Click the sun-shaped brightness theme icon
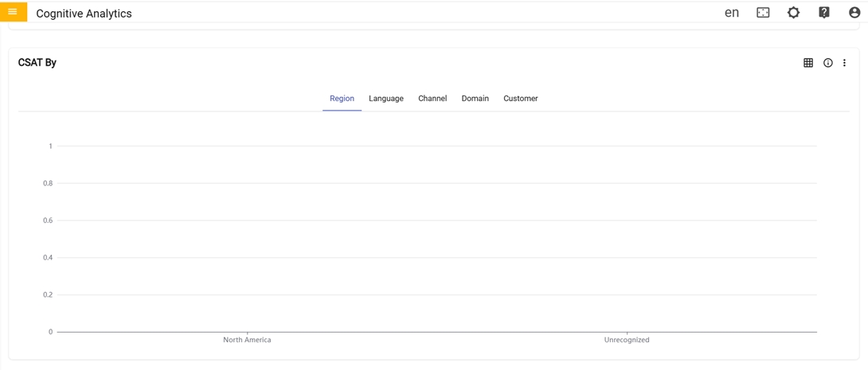Image resolution: width=868 pixels, height=370 pixels. click(793, 13)
